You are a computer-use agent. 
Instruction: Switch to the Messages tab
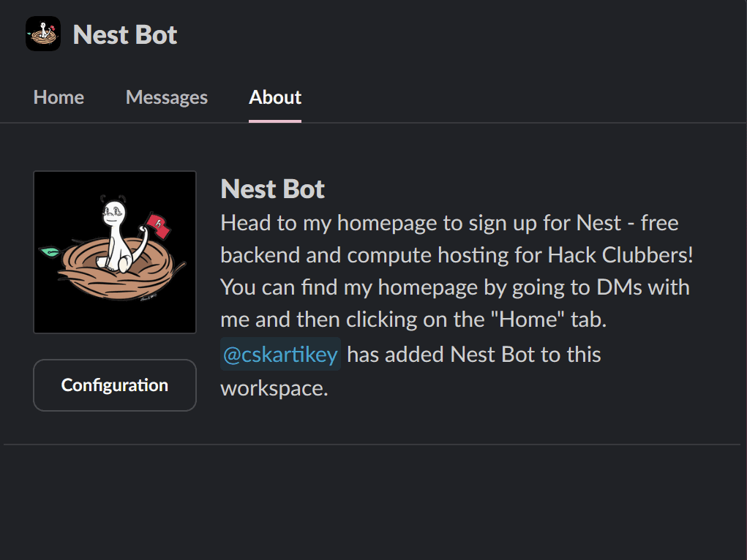pyautogui.click(x=167, y=97)
